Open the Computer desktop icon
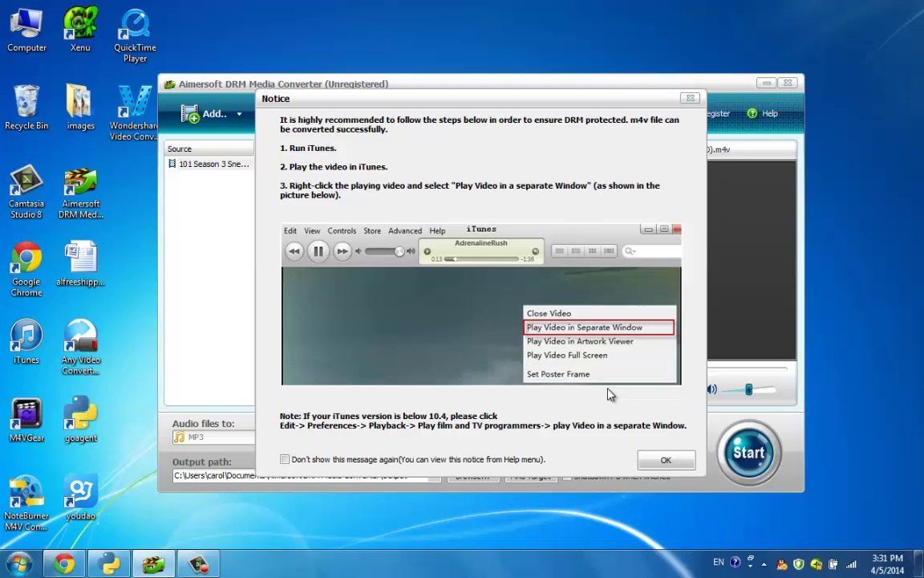This screenshot has width=924, height=578. (x=26, y=30)
